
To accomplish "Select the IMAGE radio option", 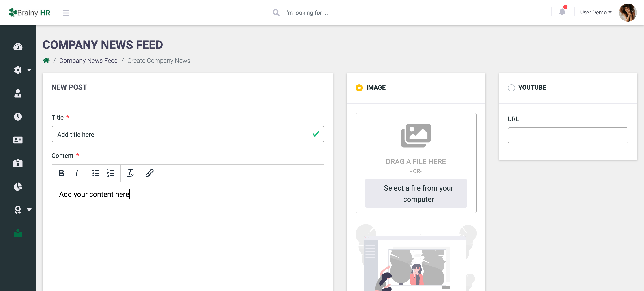I will pyautogui.click(x=359, y=88).
